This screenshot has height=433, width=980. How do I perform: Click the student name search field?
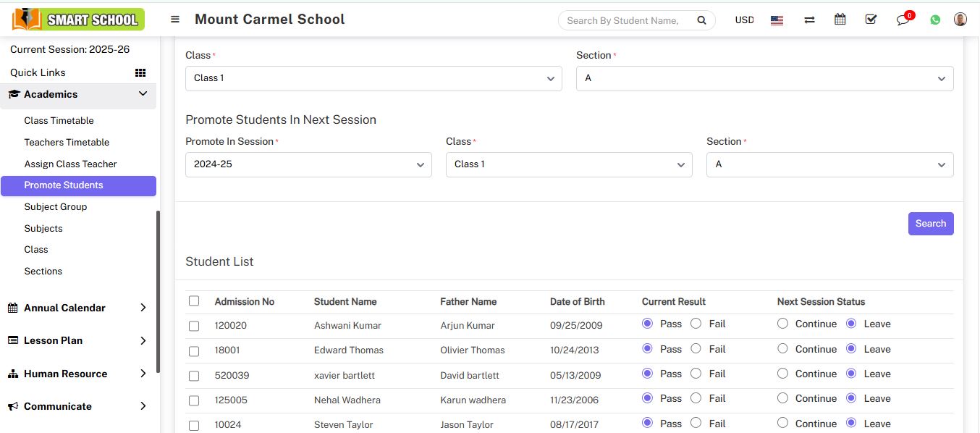(x=622, y=20)
